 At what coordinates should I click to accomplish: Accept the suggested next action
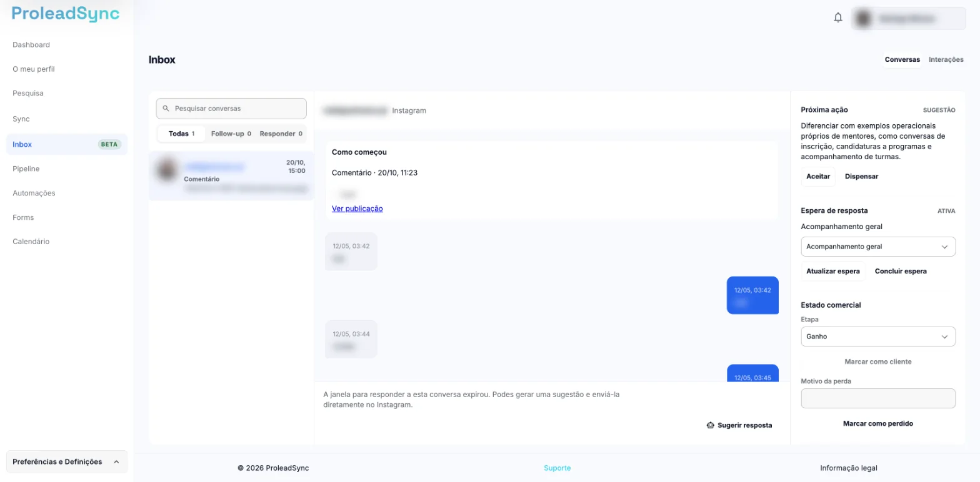click(x=818, y=177)
